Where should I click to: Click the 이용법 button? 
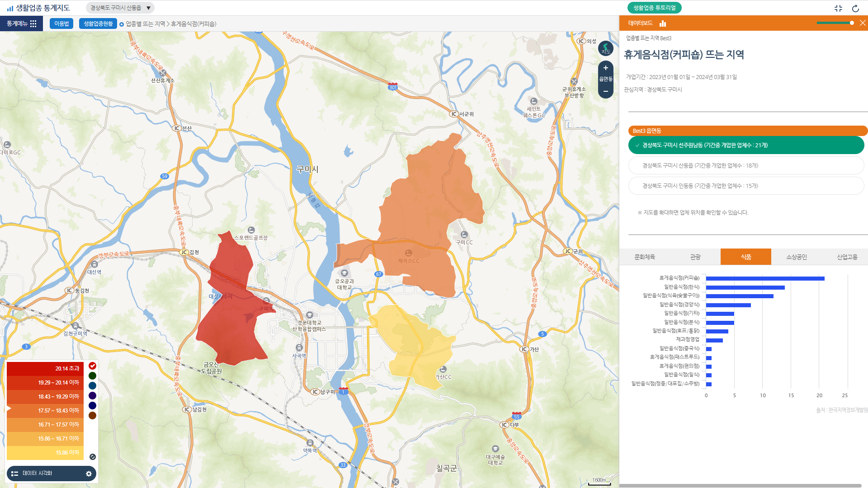tap(61, 23)
